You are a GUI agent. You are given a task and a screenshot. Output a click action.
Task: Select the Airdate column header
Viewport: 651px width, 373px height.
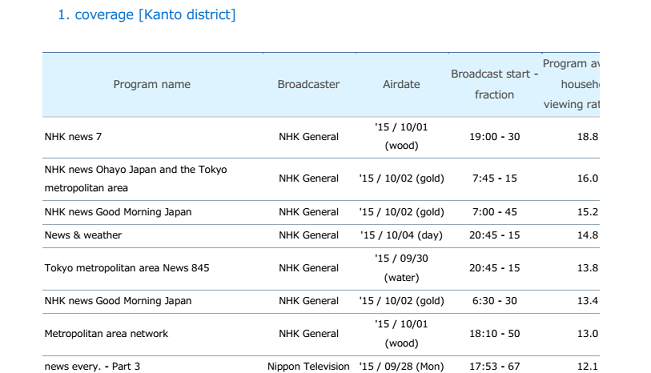coord(401,84)
